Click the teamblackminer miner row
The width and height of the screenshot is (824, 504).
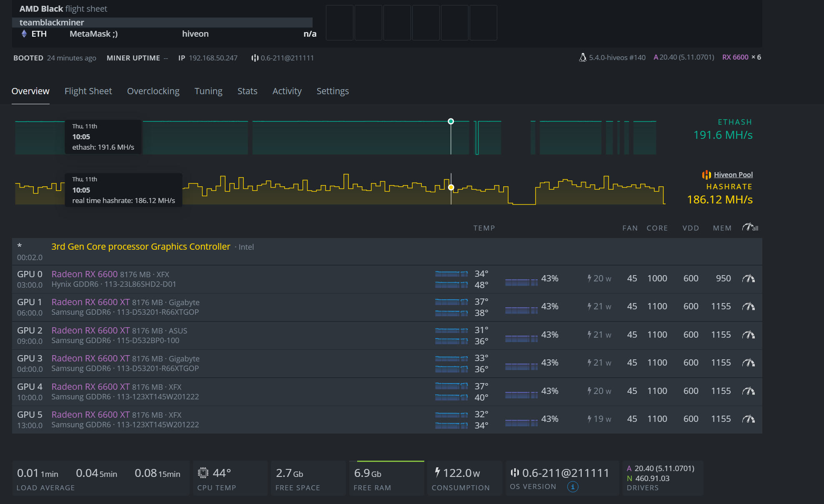[x=162, y=23]
